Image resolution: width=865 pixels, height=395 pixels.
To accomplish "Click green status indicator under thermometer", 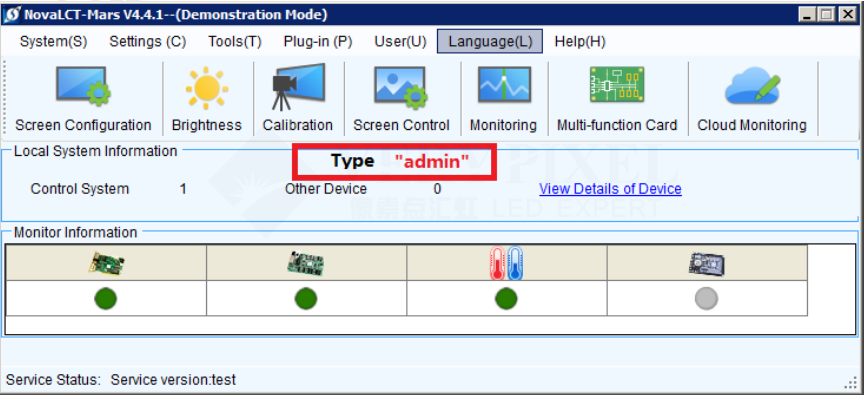I will click(506, 298).
